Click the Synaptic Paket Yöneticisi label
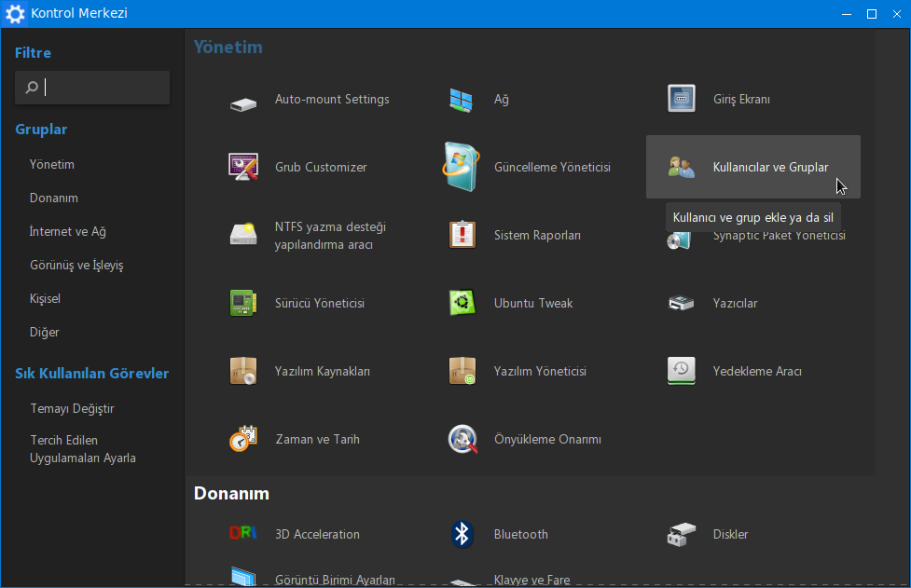The width and height of the screenshot is (911, 588). pyautogui.click(x=780, y=235)
